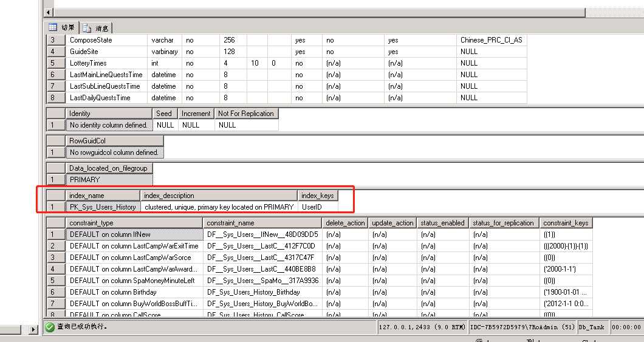
Task: Click the green query success status icon
Action: pos(50,327)
